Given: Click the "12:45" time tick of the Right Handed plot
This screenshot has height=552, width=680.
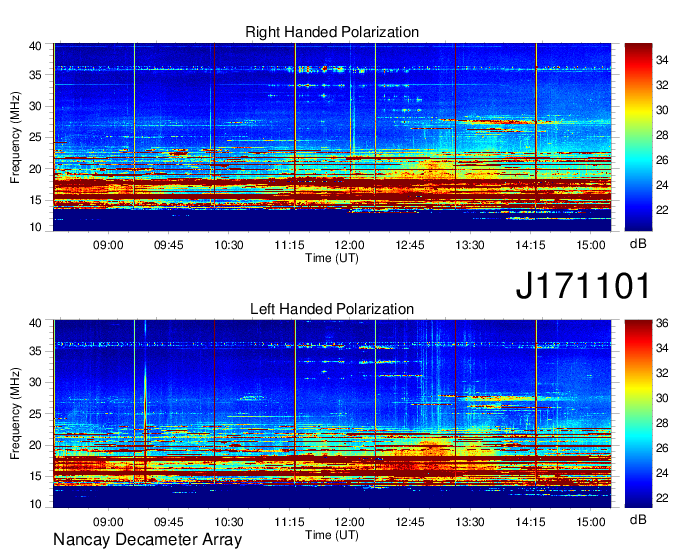Looking at the screenshot, I should (x=410, y=245).
